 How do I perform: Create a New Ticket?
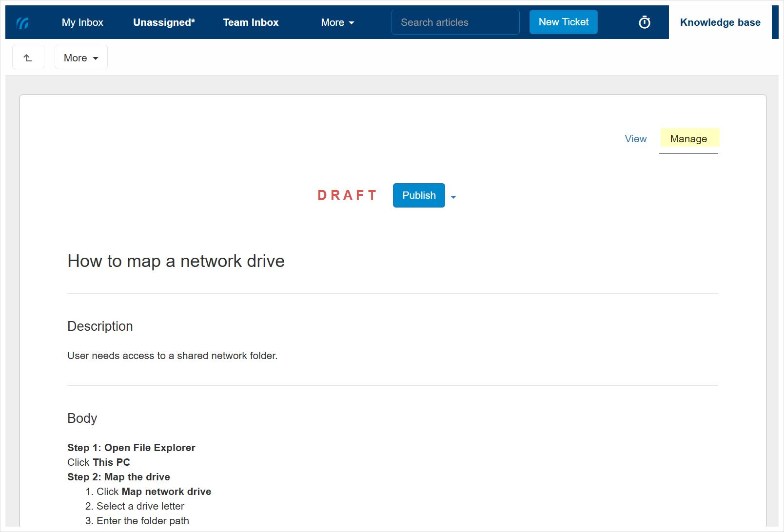(x=563, y=21)
